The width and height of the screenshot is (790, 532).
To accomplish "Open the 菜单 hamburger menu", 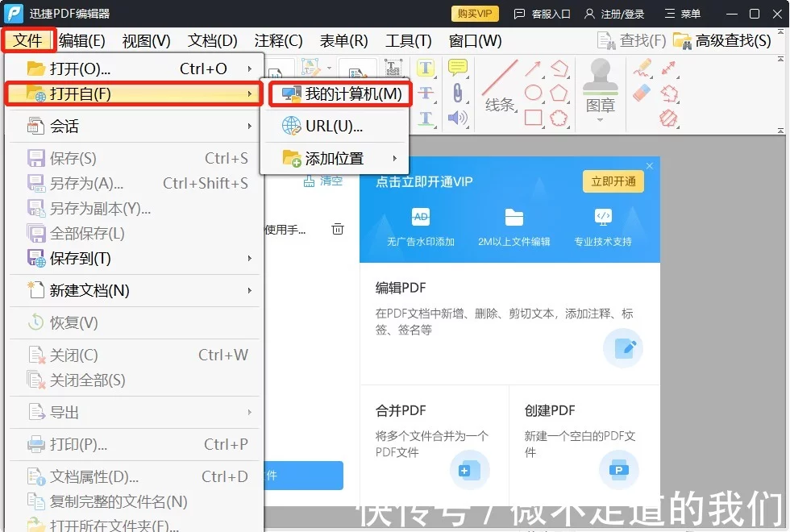I will coord(683,14).
